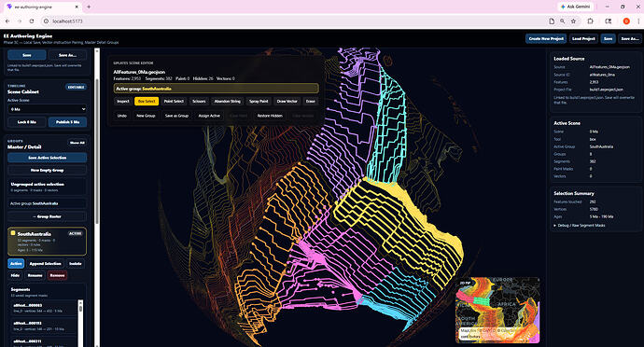Open the orange profile avatar
Image resolution: width=644 pixels, height=347 pixels.
coord(626,21)
